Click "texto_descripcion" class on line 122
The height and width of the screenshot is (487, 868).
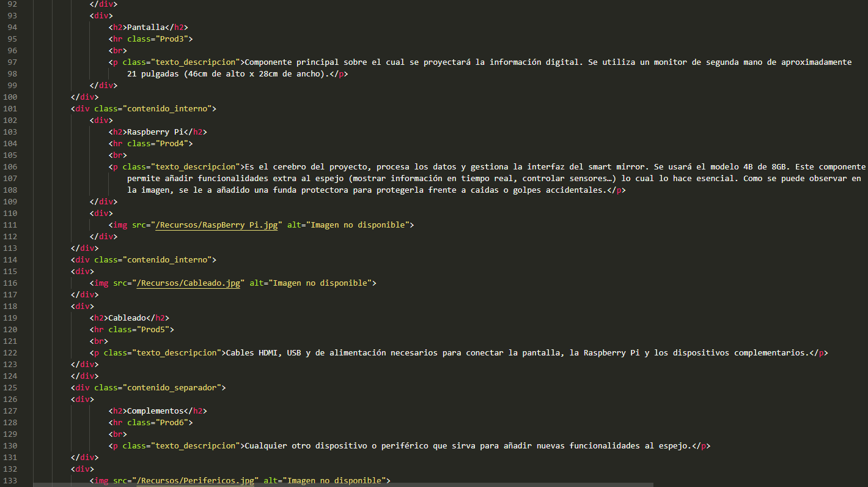pos(177,353)
